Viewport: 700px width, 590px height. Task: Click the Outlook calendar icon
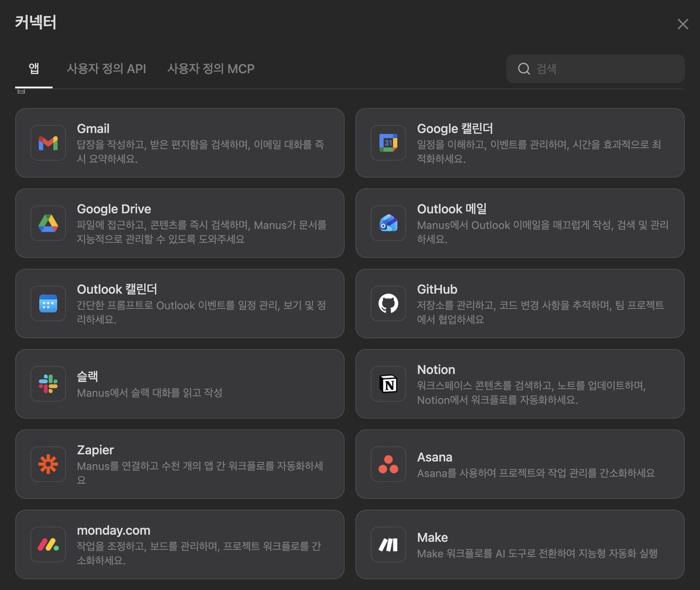48,304
